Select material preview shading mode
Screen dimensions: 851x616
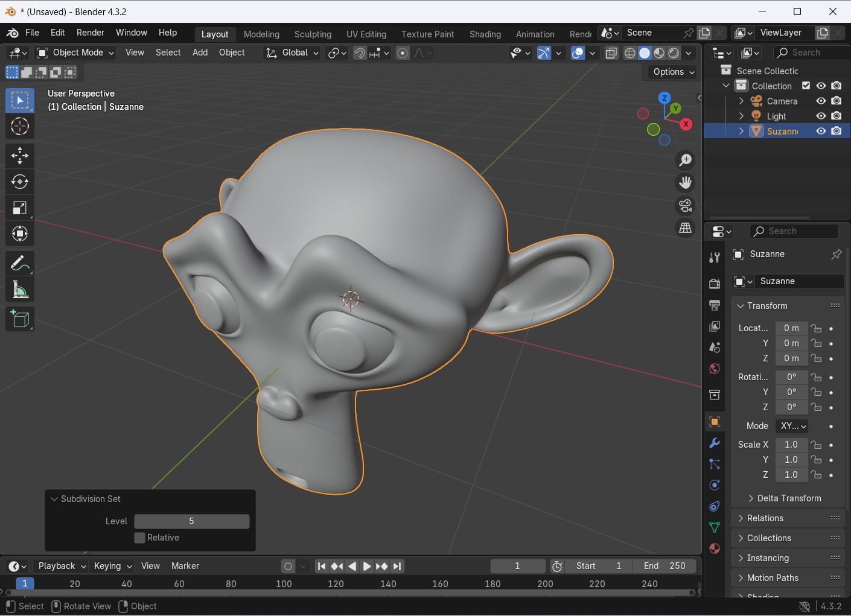[659, 53]
